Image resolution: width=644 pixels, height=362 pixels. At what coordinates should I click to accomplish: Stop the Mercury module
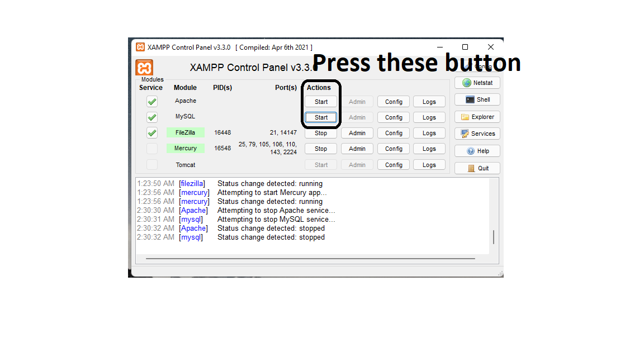coord(321,149)
